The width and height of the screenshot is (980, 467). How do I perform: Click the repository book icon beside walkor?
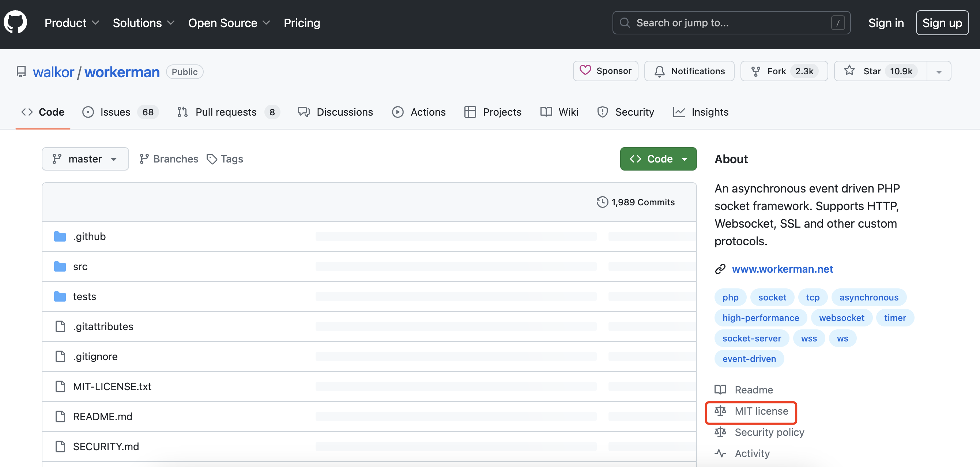pyautogui.click(x=21, y=72)
